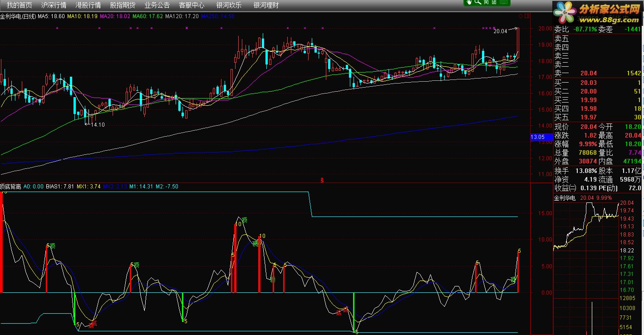Screen dimensions: 644x335
Task: Click the 金利华电 20.04 9.99% mini chart header
Action: 583,198
